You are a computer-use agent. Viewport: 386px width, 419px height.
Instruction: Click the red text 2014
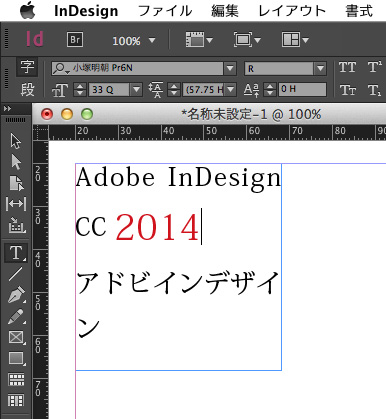coord(157,227)
